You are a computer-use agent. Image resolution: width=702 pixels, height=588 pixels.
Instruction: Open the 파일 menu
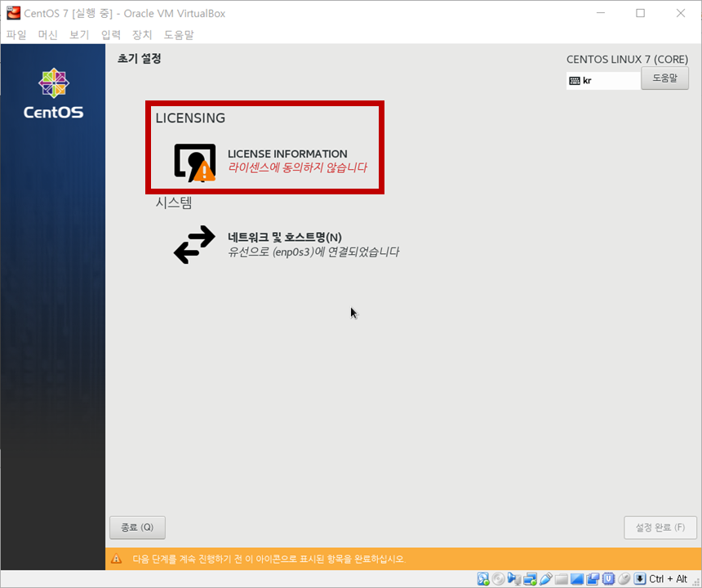pos(16,34)
